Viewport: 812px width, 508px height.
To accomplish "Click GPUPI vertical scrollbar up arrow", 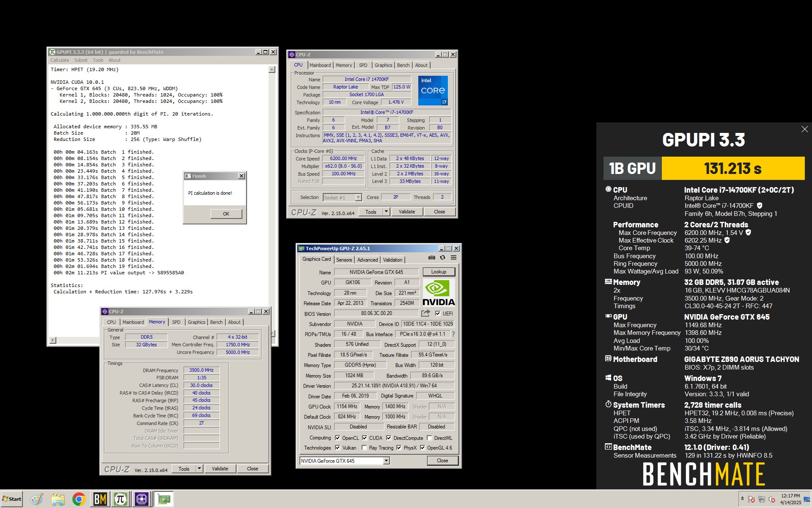I will [272, 69].
